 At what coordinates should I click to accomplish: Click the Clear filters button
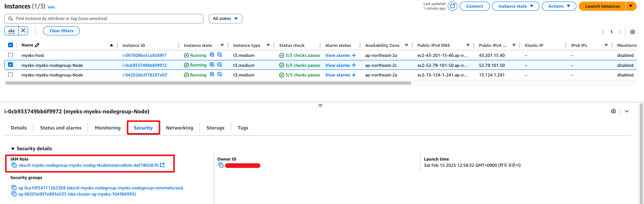tap(61, 31)
